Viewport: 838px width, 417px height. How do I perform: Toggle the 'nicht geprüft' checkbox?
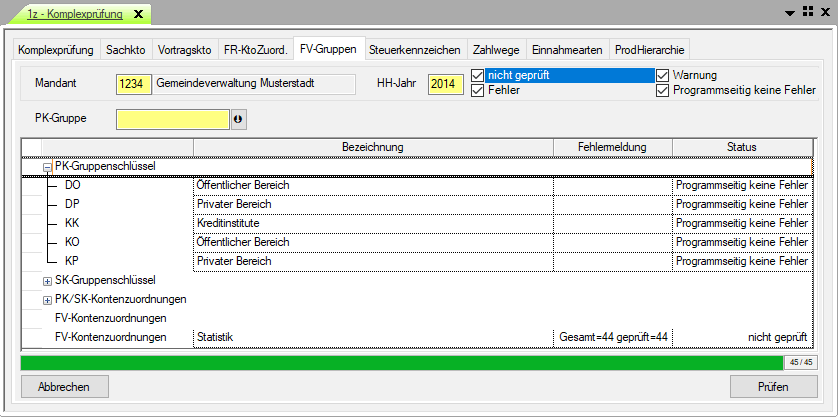click(x=478, y=75)
